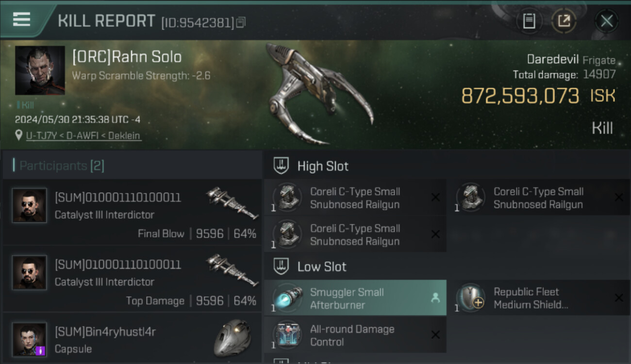Select the Republic Fleet Medium Shield module
The width and height of the screenshot is (631, 364).
(538, 298)
